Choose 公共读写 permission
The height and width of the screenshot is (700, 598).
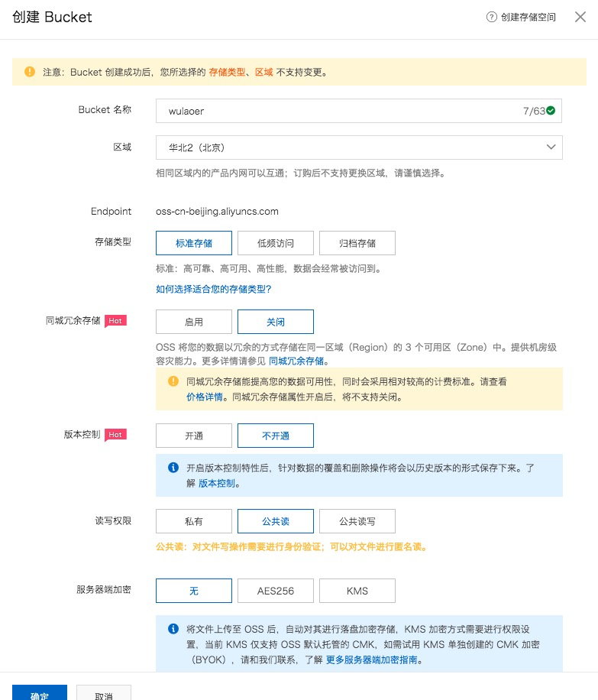pyautogui.click(x=357, y=521)
